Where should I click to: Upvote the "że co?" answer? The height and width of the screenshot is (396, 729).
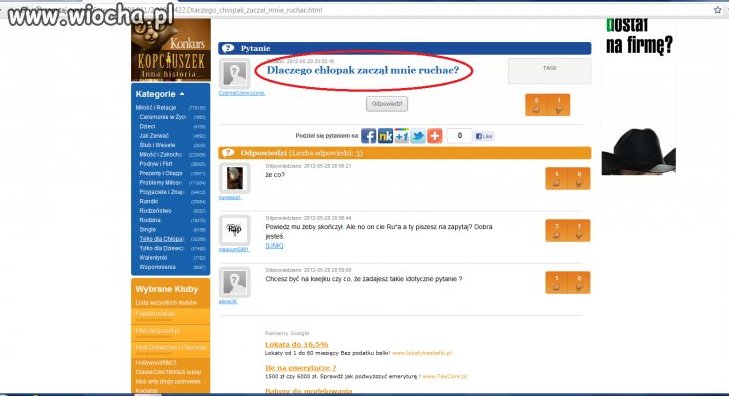click(x=556, y=178)
